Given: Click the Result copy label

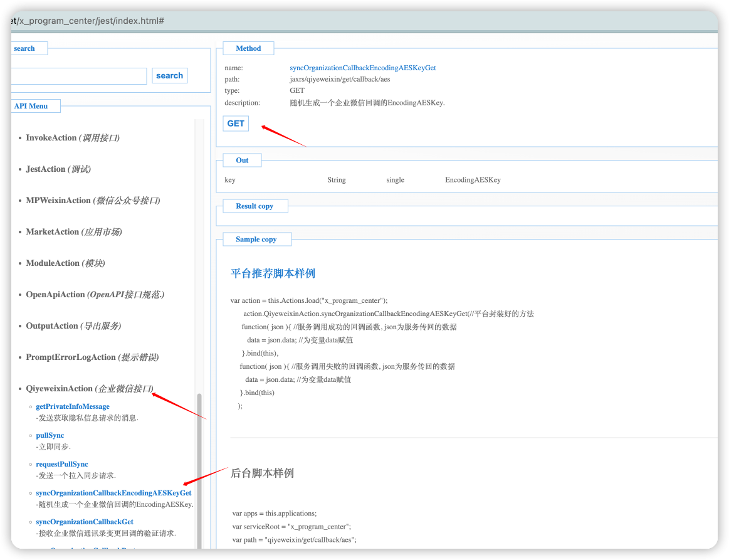Looking at the screenshot, I should point(254,206).
